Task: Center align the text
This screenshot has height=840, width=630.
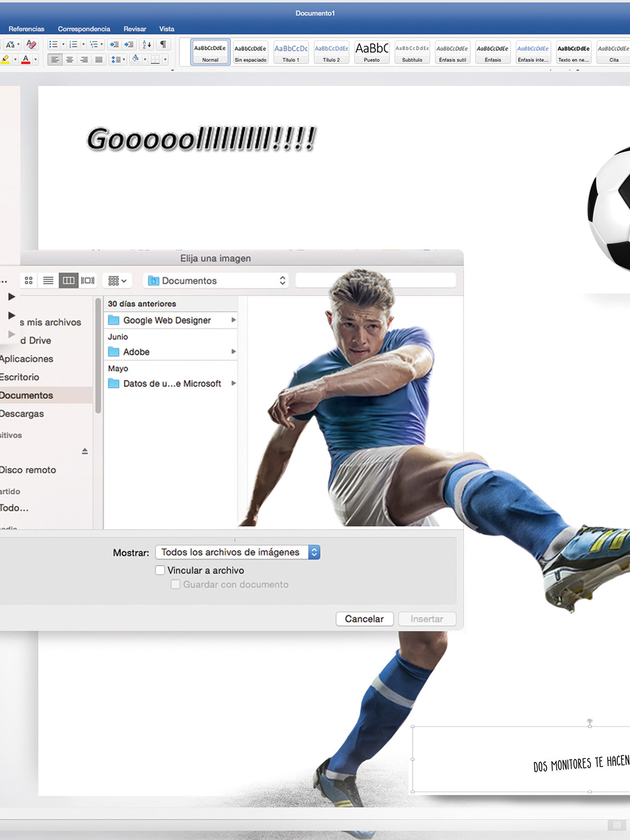Action: click(x=70, y=60)
